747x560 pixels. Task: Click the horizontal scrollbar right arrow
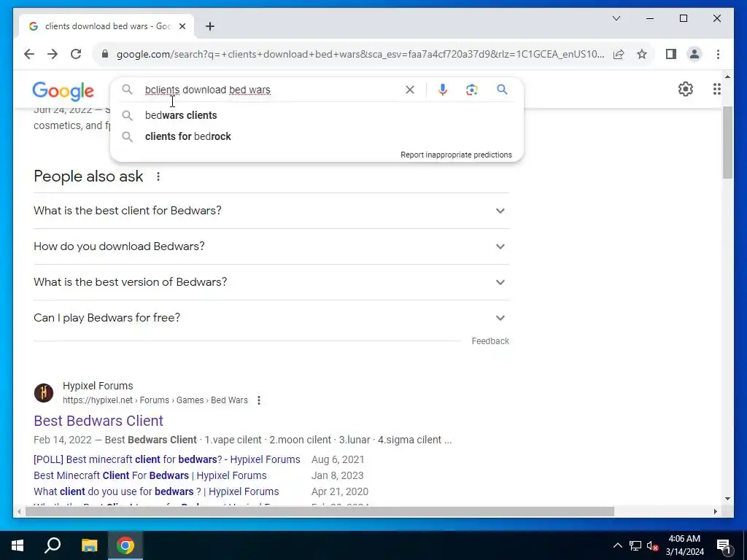(715, 511)
